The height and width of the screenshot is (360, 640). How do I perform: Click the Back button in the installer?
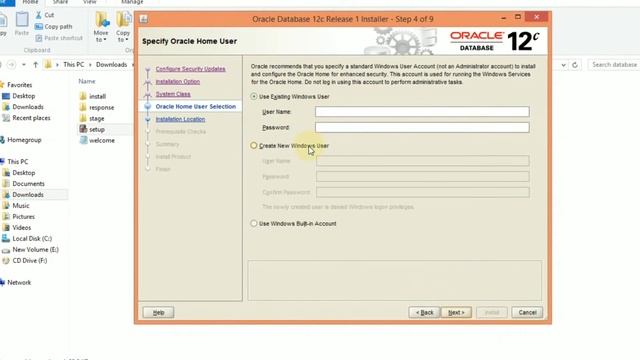point(424,312)
